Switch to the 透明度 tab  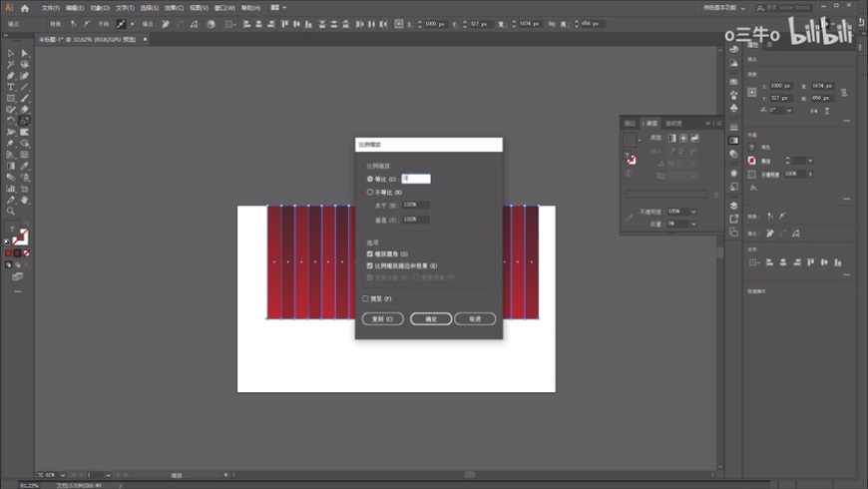(674, 123)
